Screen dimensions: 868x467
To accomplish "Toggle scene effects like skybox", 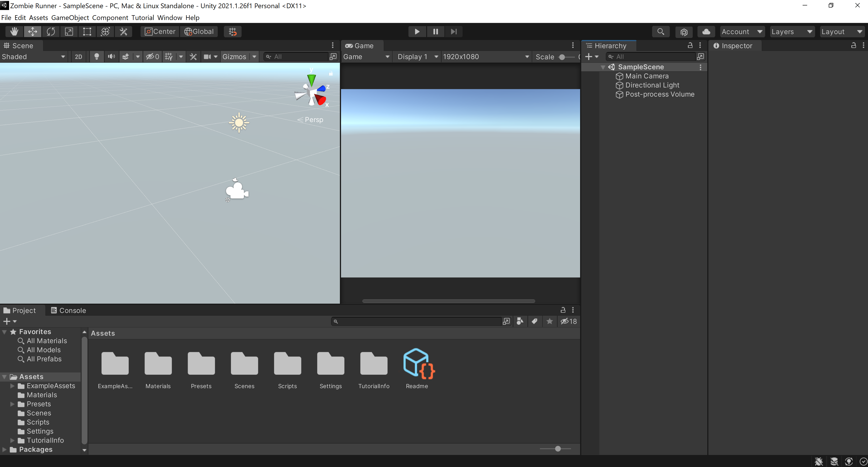I will point(125,57).
